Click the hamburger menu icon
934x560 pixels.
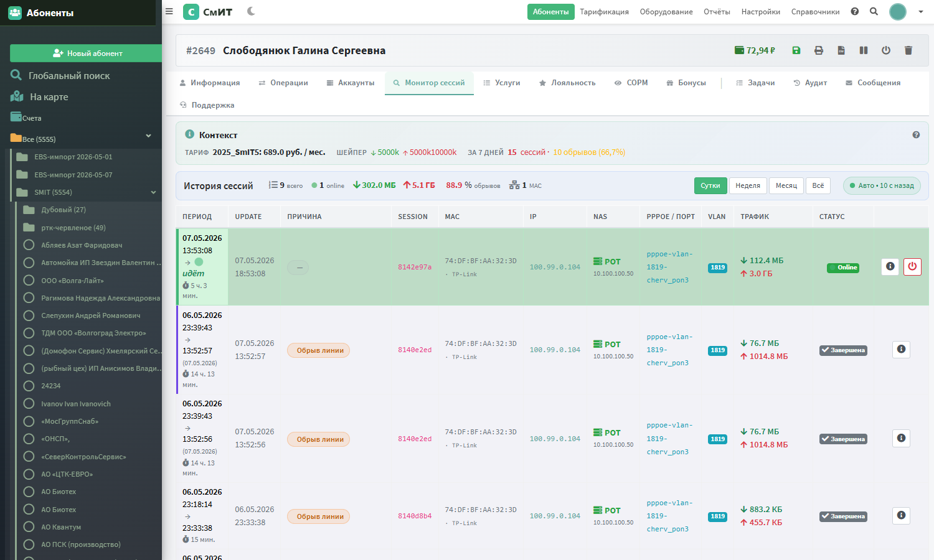[x=169, y=11]
